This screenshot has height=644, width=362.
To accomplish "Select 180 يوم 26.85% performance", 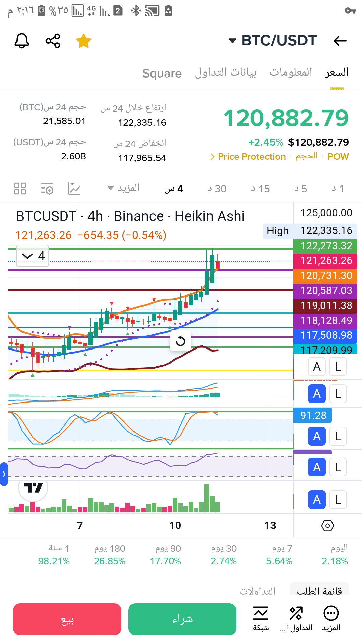I will 110,555.
